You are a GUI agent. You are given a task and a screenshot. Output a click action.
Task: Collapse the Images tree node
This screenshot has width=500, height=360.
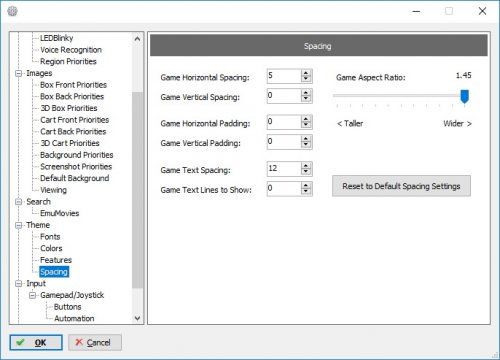coord(19,73)
